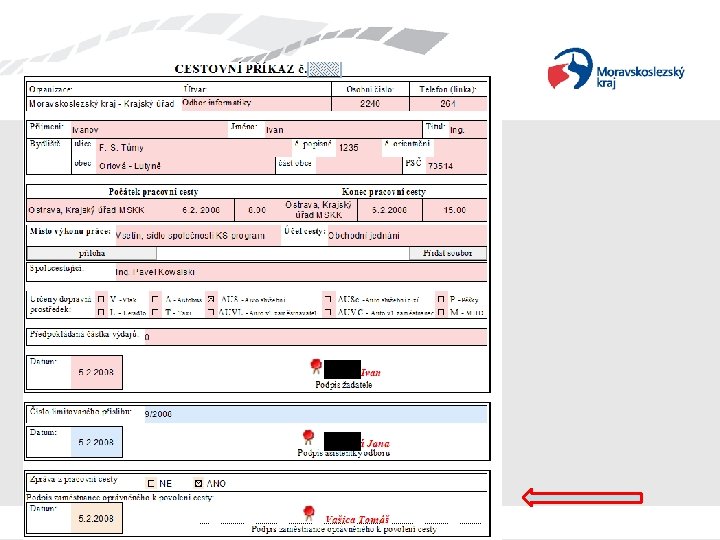720x540 pixels.
Task: Tick the T - Taxi checkbox
Action: (155, 312)
